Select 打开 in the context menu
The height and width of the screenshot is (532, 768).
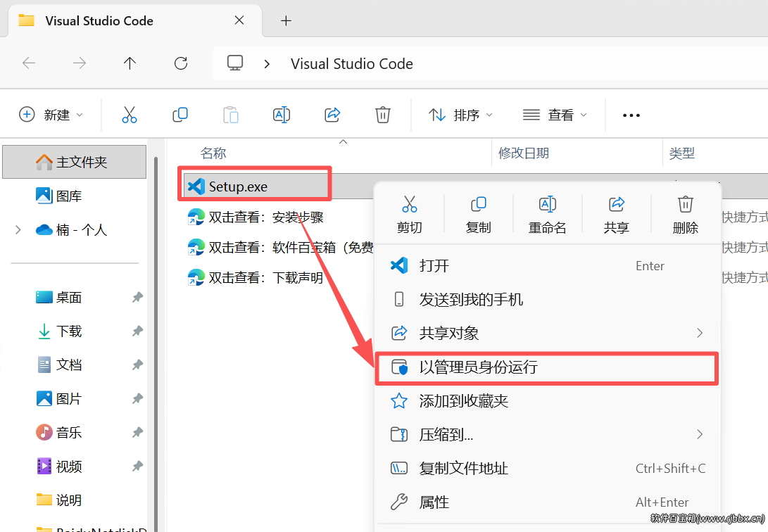[548, 266]
